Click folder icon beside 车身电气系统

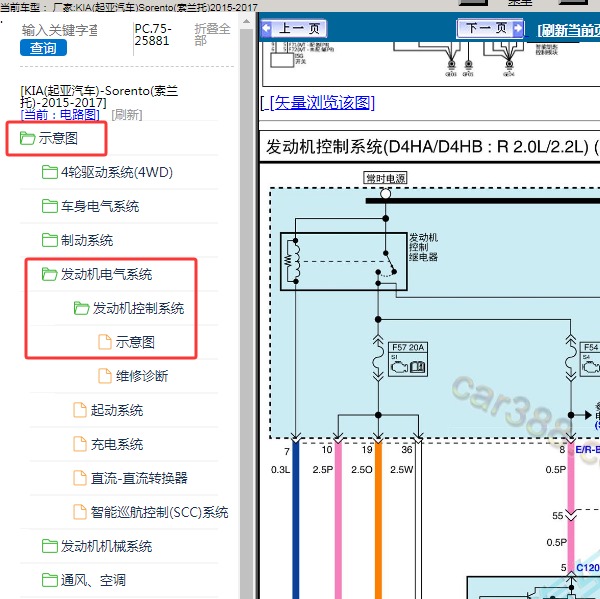click(x=50, y=206)
